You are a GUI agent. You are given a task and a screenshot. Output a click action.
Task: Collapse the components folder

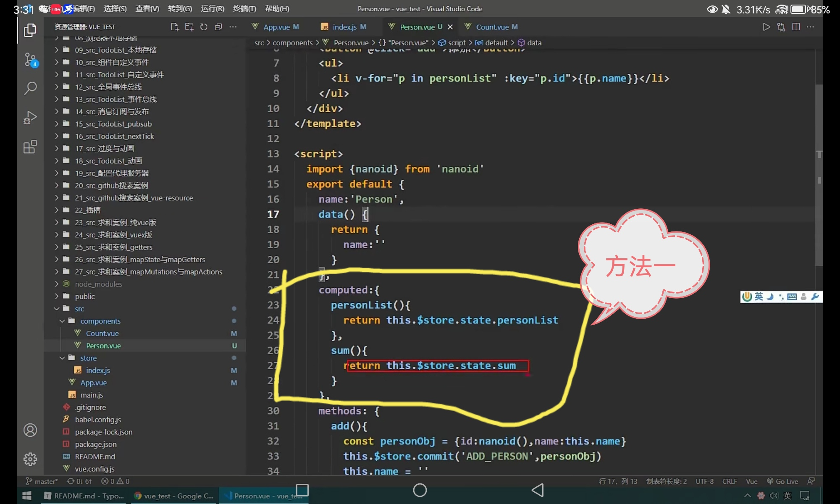pos(100,321)
